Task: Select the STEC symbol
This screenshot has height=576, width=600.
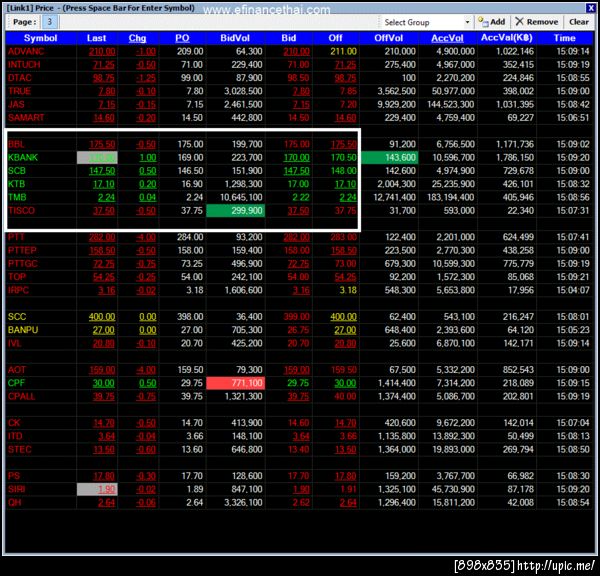Action: [x=20, y=449]
